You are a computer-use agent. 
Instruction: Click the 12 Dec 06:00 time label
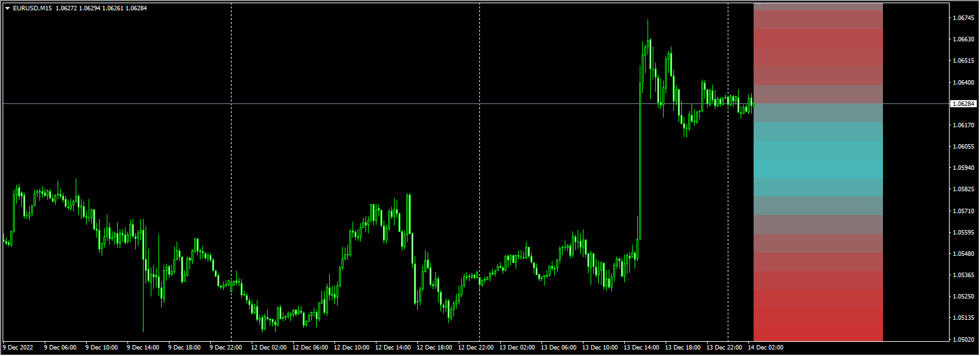point(310,348)
